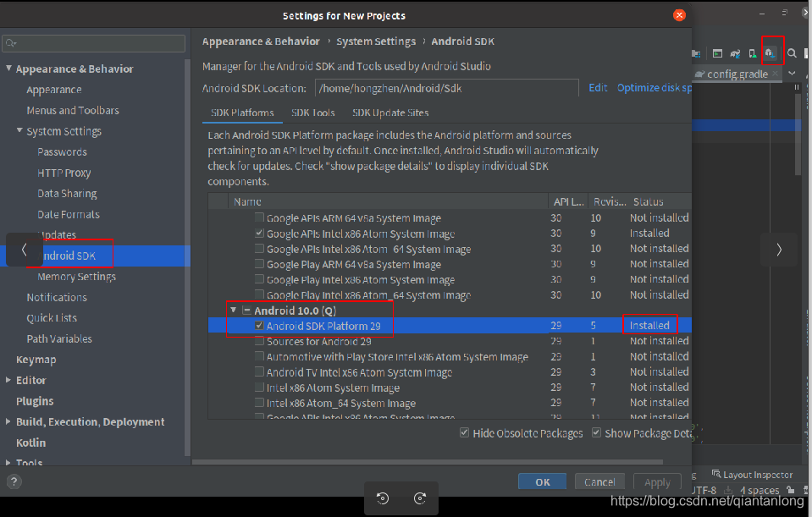The image size is (812, 517).
Task: Click the settings search field
Action: pos(94,43)
